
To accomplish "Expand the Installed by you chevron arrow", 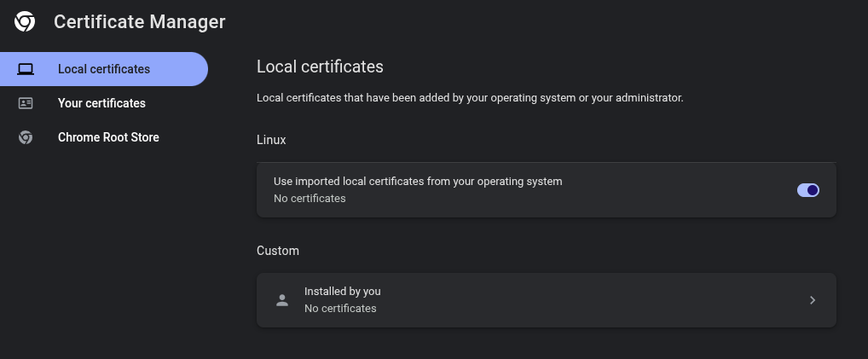I will (813, 300).
